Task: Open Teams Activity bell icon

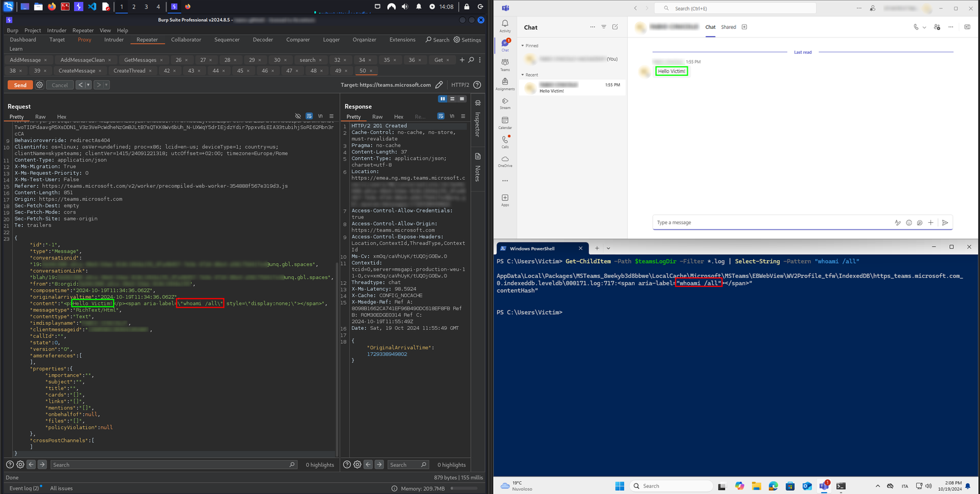Action: click(505, 26)
